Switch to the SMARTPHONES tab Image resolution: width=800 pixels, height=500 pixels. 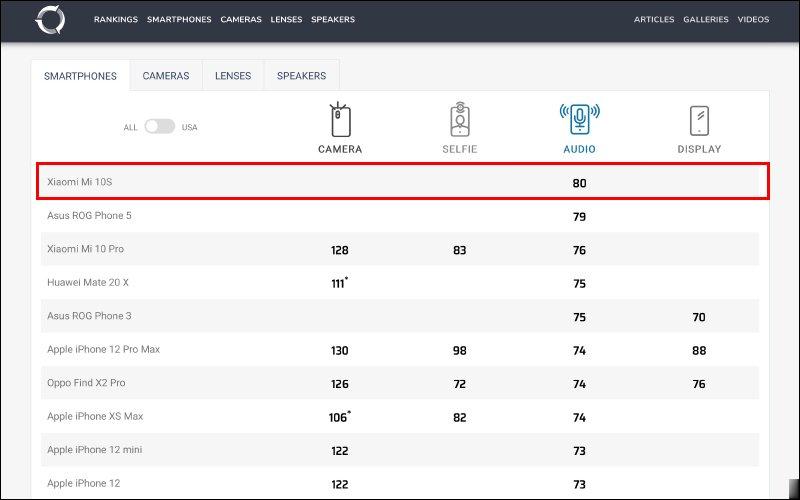click(80, 76)
